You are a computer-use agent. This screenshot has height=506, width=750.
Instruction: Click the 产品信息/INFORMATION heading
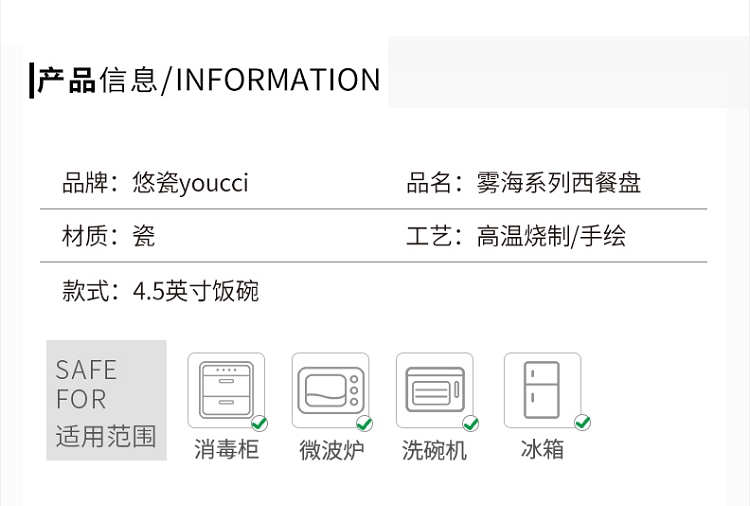click(209, 80)
